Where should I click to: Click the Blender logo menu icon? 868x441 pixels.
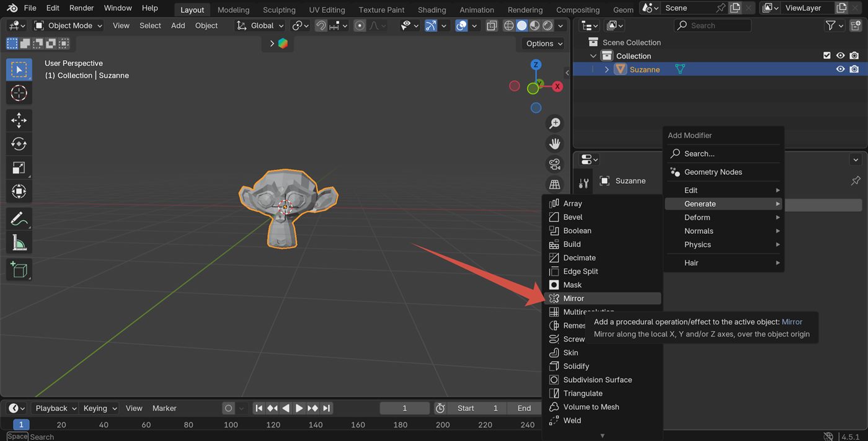[x=12, y=8]
